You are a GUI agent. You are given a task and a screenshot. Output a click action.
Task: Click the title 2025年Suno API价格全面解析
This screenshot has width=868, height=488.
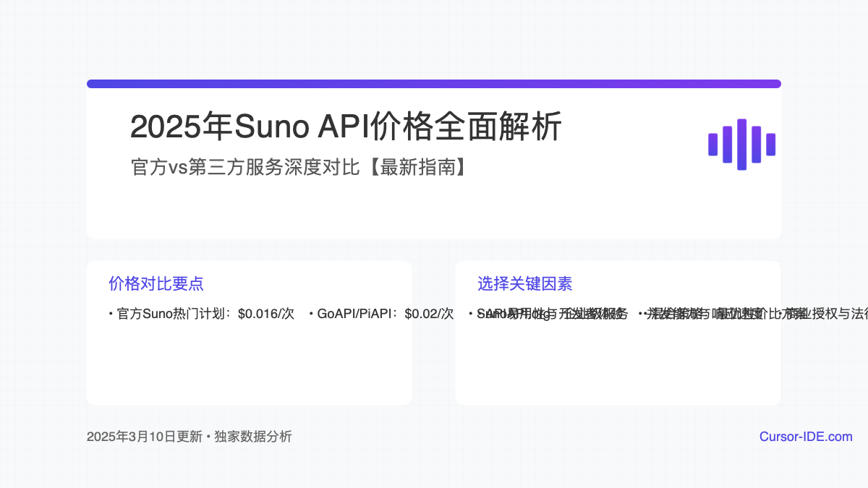(x=346, y=127)
